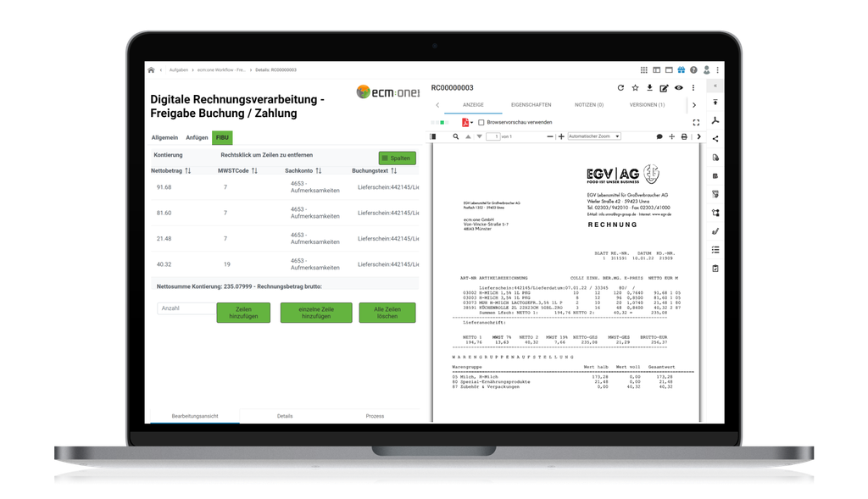This screenshot has width=868, height=499.
Task: Sort by Buchungstext column
Action: [393, 171]
